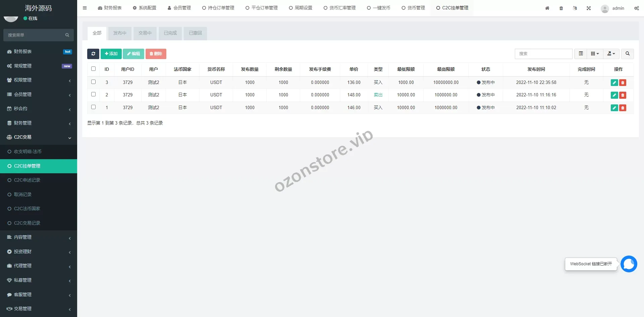Screen dimensions: 644x317
Task: Select the checkbox for row ID 2
Action: point(94,94)
